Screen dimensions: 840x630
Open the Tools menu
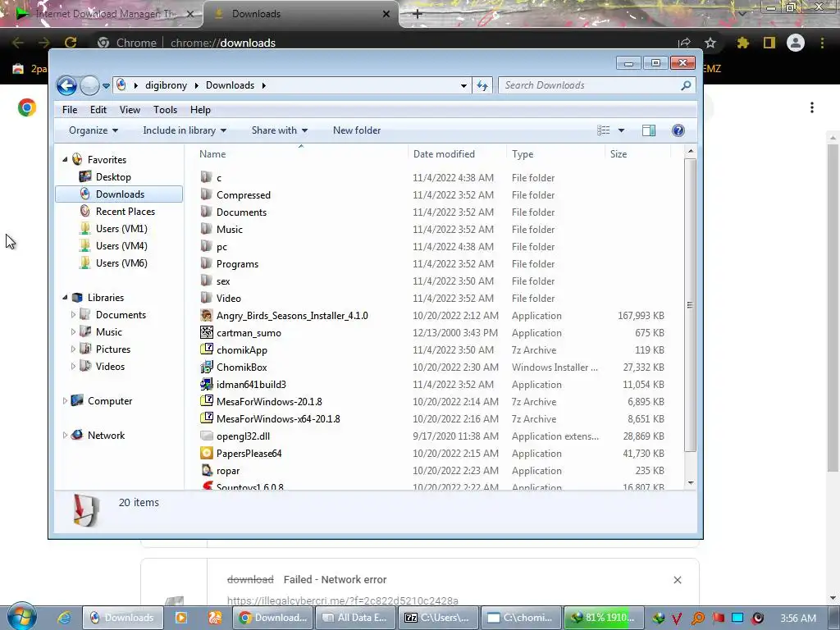pos(165,110)
